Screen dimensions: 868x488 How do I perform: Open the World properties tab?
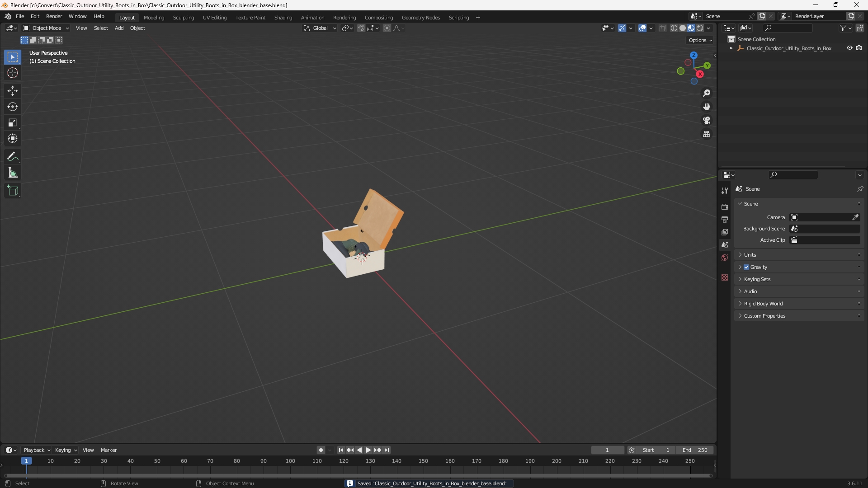pyautogui.click(x=725, y=258)
